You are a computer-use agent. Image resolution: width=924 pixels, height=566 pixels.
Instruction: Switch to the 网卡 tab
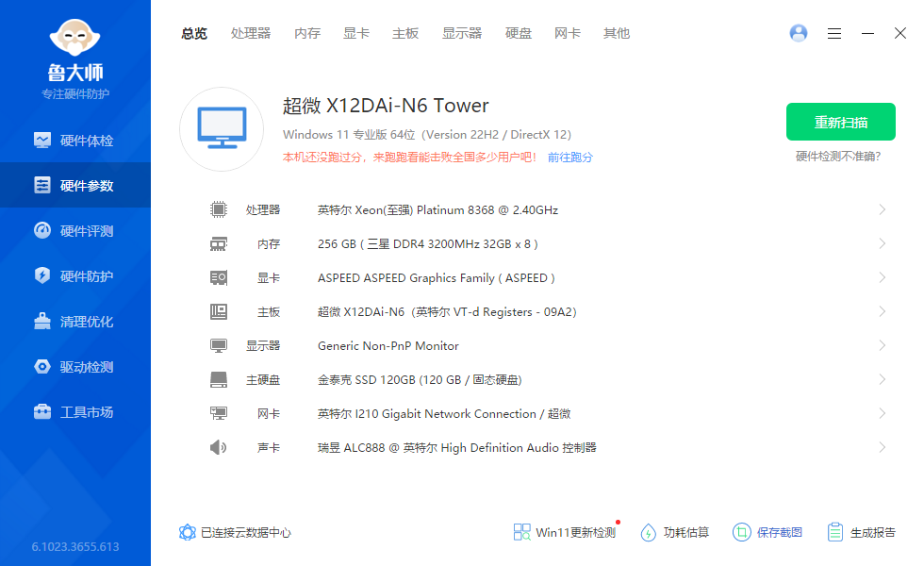coord(568,34)
